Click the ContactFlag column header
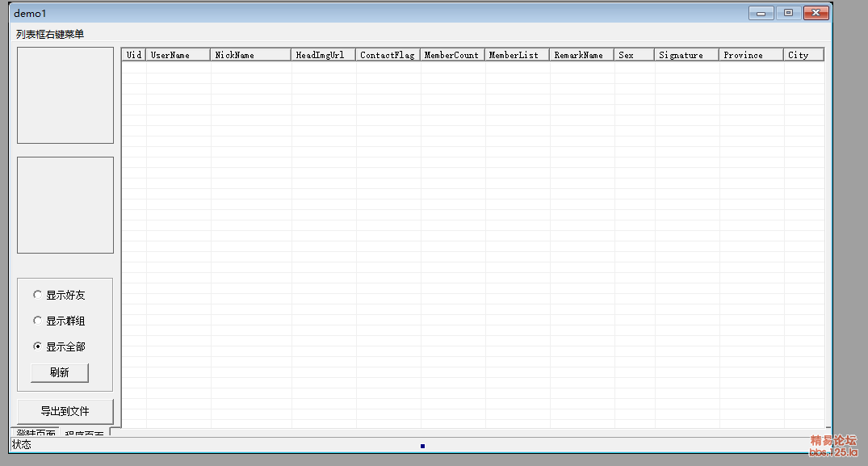Screen dimensions: 868x466 388,55
